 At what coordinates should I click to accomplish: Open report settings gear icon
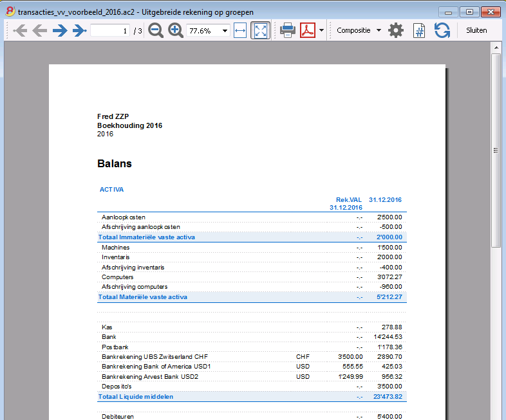396,31
